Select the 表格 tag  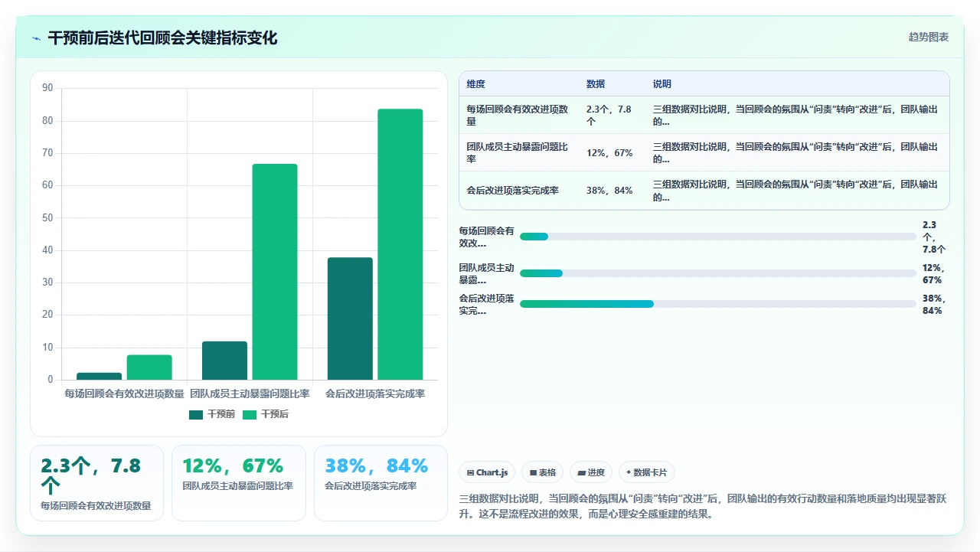click(x=543, y=472)
